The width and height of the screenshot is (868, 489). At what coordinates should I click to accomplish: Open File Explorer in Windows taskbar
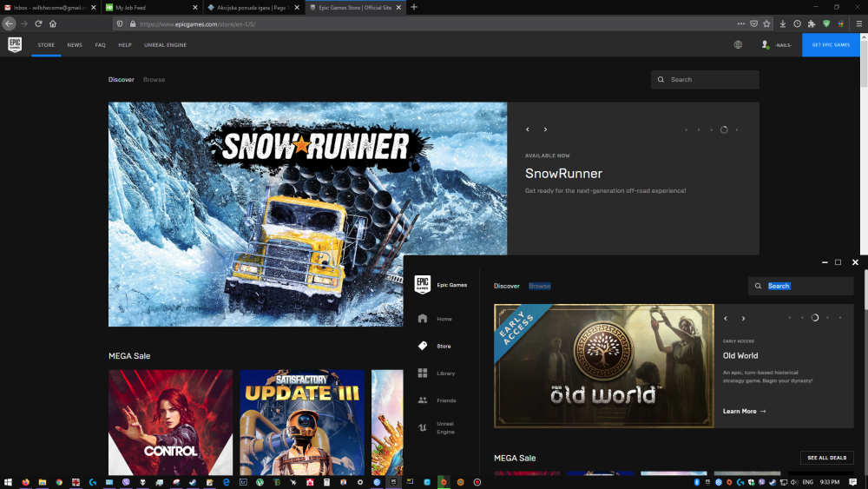[42, 482]
